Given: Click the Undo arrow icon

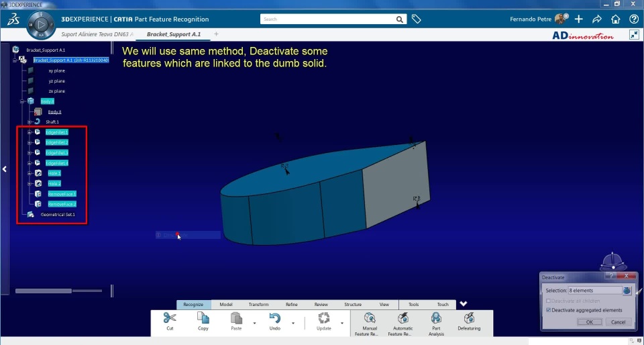Looking at the screenshot, I should pos(275,318).
